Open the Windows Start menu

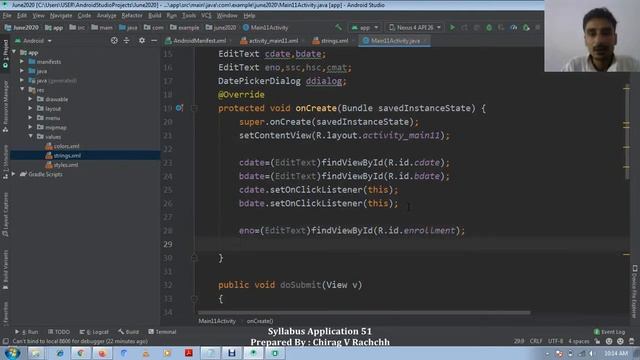click(12, 353)
